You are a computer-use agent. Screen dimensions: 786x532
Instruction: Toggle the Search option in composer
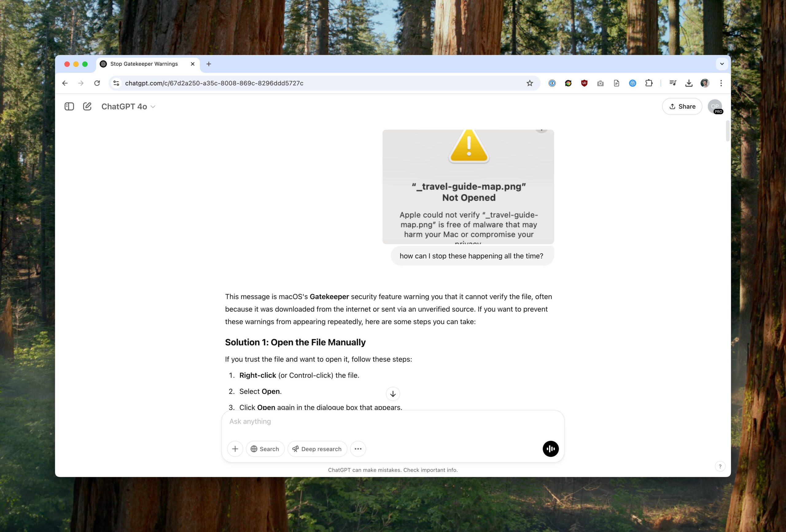coord(265,449)
